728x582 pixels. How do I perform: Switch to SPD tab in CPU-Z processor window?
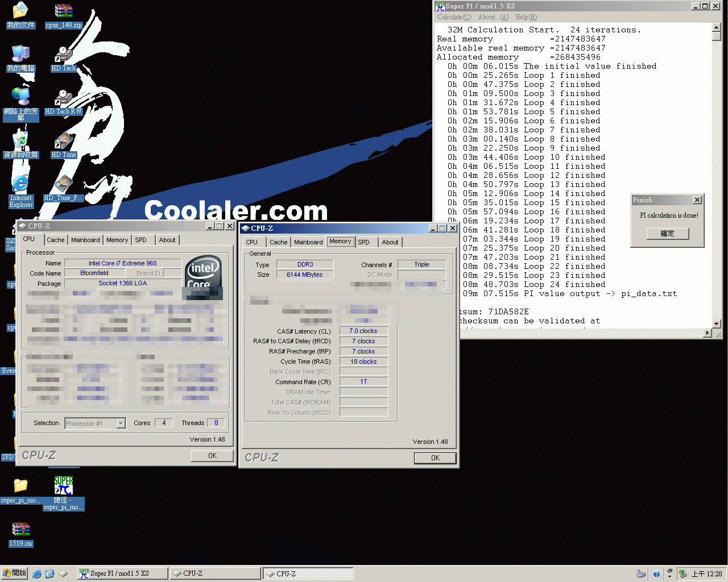(140, 240)
